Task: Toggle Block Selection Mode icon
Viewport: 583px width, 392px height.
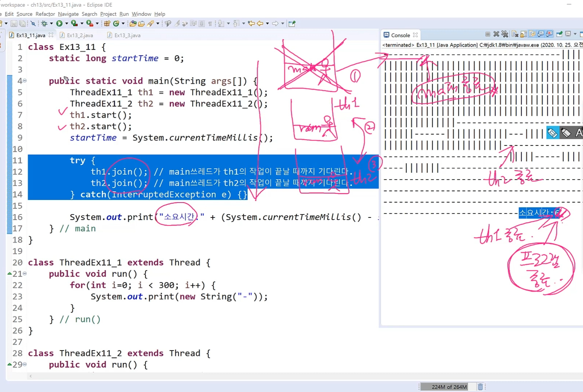Action: click(x=202, y=24)
